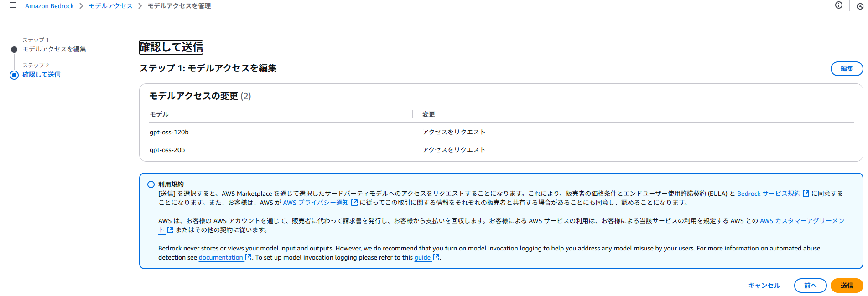868x296 pixels.
Task: Click the モデルアクセスを管理 breadcrumb text
Action: point(179,6)
